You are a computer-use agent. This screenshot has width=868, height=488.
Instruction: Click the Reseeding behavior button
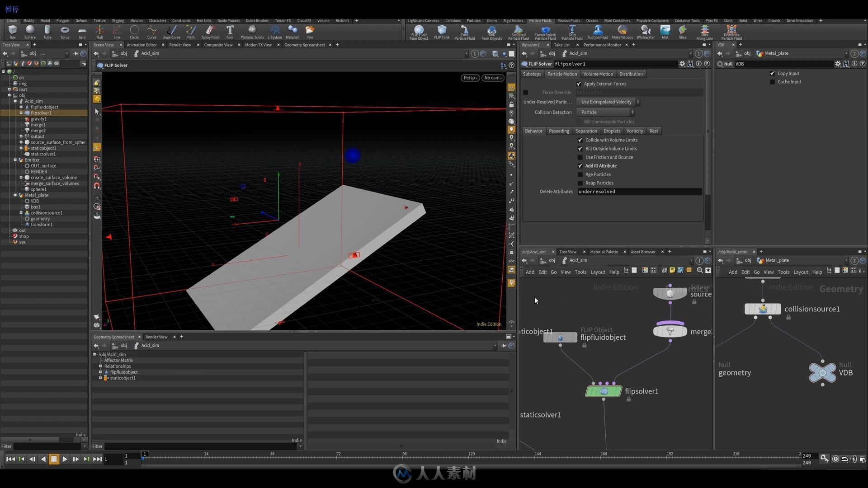pyautogui.click(x=559, y=131)
